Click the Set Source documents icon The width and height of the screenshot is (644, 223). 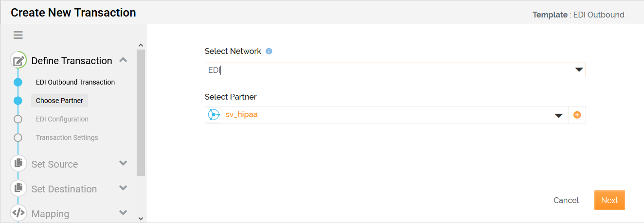[x=18, y=164]
